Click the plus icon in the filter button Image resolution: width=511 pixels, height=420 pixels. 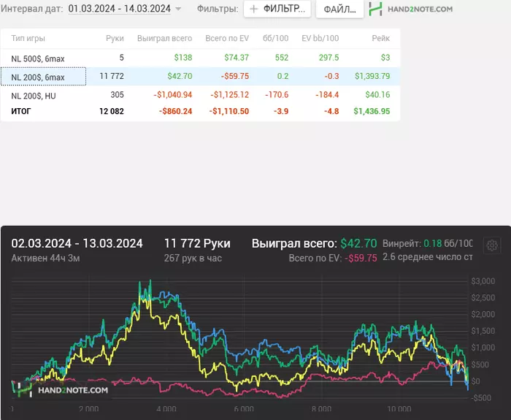253,9
